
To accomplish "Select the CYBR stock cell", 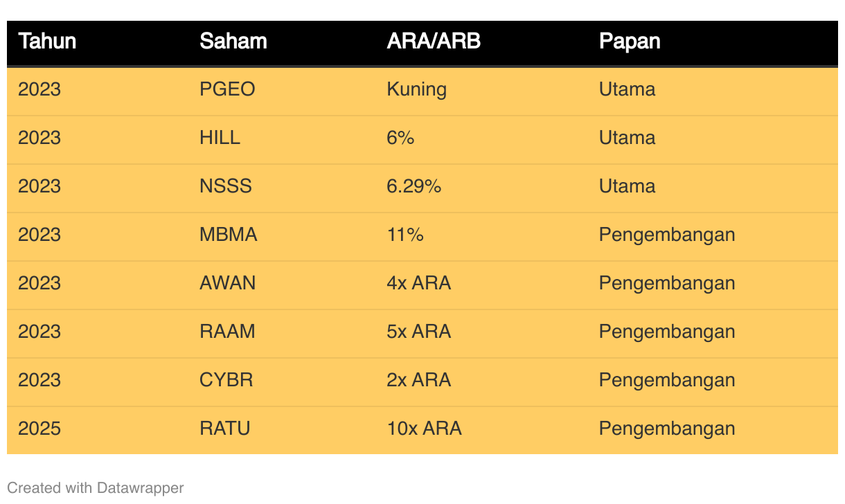I will (226, 380).
